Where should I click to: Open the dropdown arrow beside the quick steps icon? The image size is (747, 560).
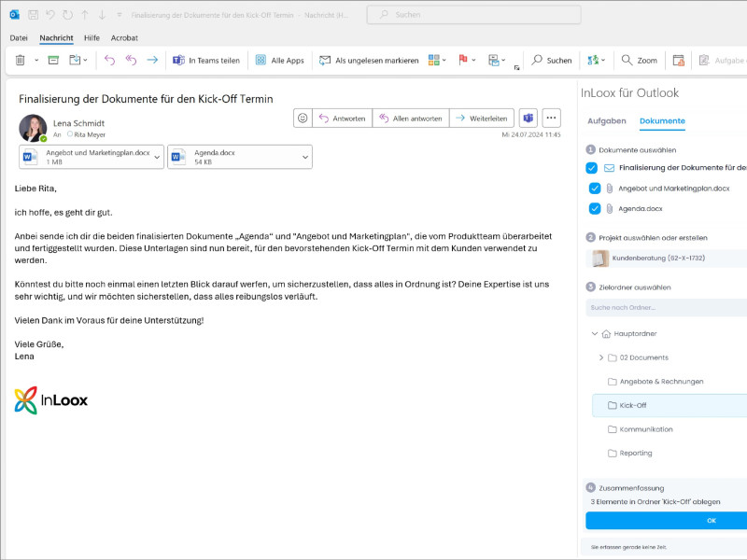503,61
